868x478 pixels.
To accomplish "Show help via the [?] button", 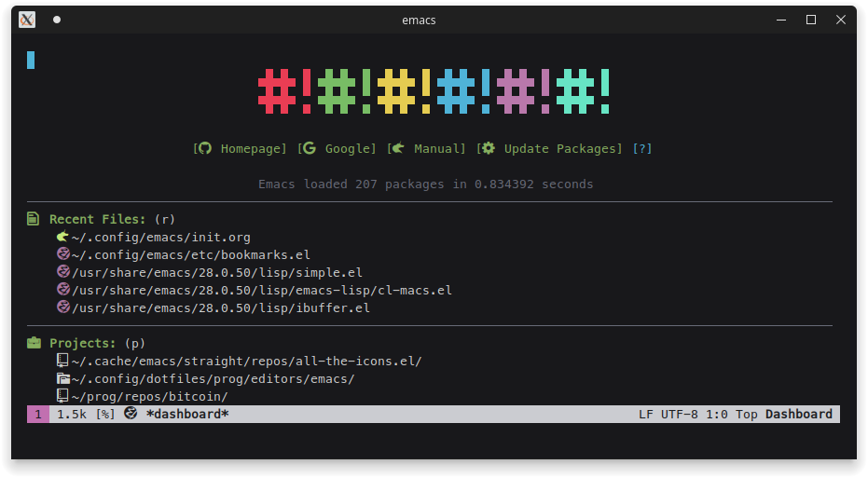I will (x=641, y=149).
